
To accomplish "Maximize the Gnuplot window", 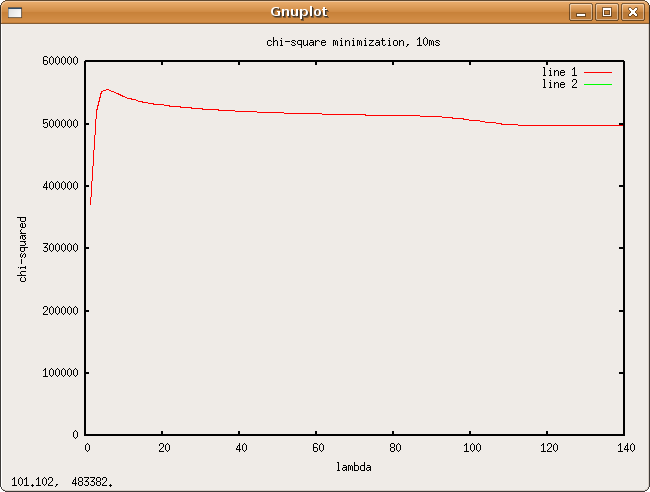I will pos(606,12).
